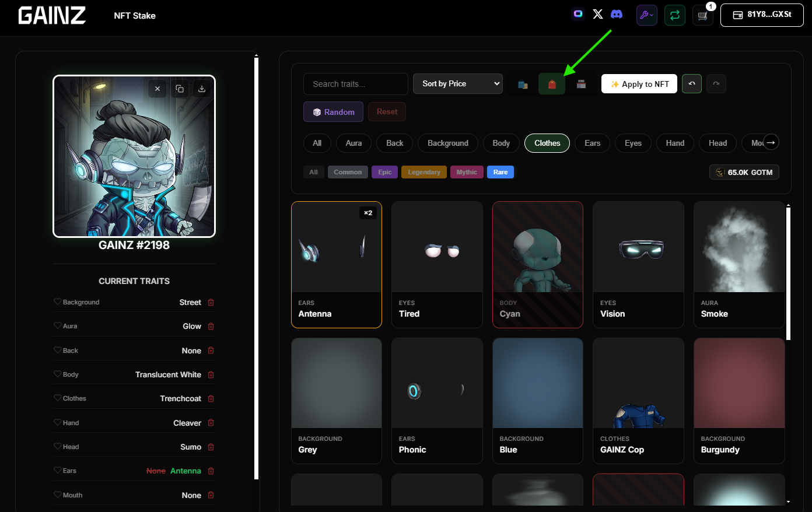Click the Apply to NFT button
812x512 pixels.
639,84
